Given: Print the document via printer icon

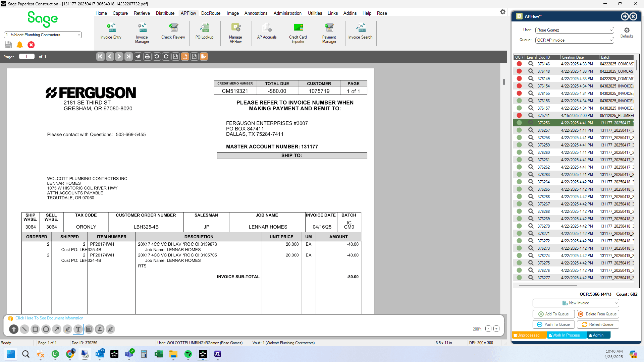Looking at the screenshot, I should point(147,57).
